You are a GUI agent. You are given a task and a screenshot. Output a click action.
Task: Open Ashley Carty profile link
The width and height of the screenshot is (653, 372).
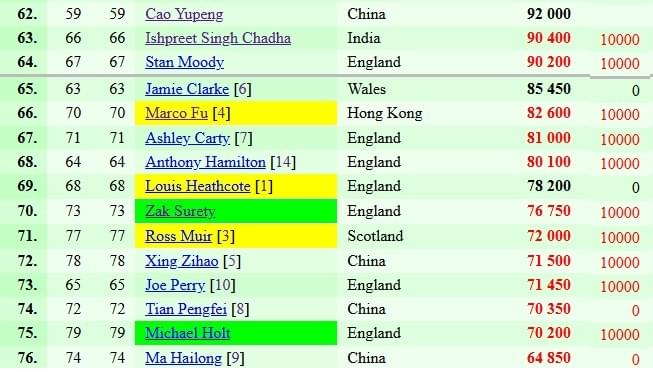pyautogui.click(x=187, y=138)
